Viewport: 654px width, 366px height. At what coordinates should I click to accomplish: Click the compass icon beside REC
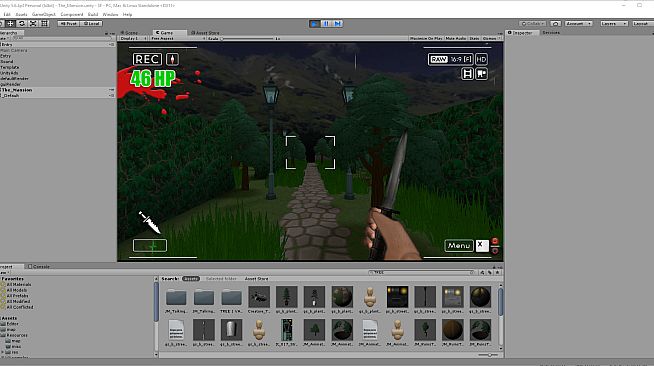pos(172,59)
